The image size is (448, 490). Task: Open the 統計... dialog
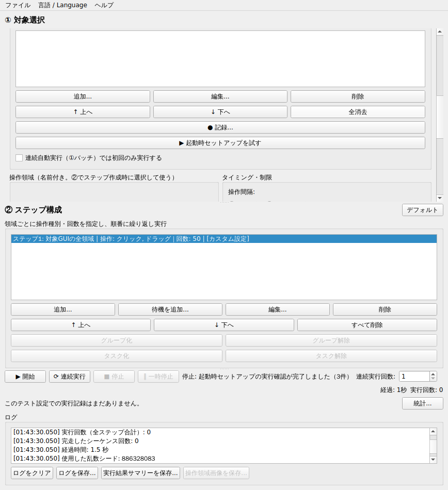coord(422,403)
